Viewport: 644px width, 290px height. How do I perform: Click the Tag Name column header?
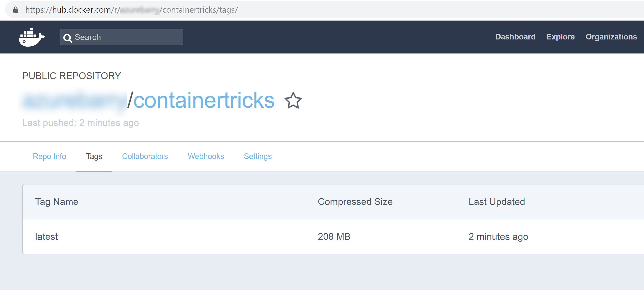(57, 202)
